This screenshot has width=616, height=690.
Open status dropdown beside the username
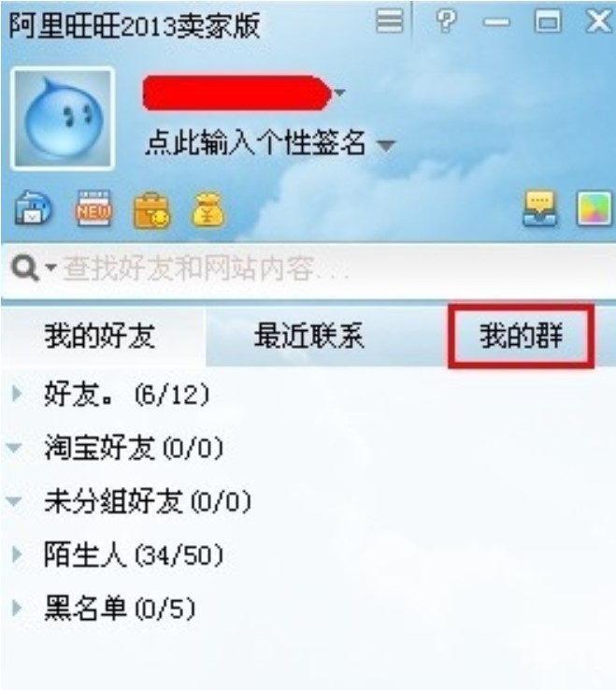pos(339,93)
